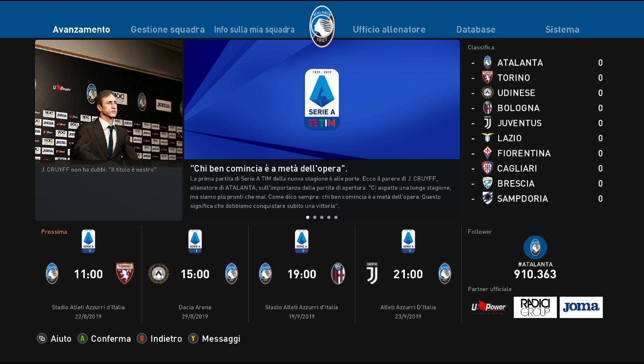Click the Aiuto help button
Image resolution: width=644 pixels, height=364 pixels.
pyautogui.click(x=54, y=338)
